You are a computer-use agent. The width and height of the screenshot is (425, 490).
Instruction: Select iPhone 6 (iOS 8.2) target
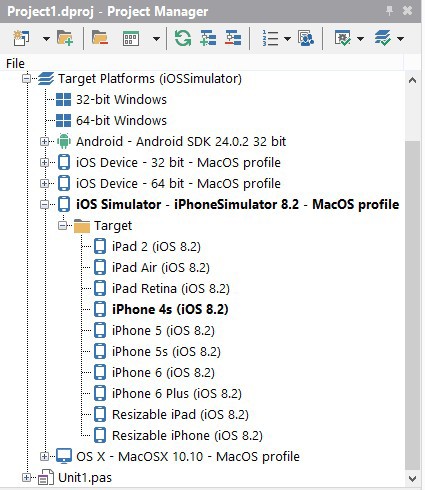point(163,373)
